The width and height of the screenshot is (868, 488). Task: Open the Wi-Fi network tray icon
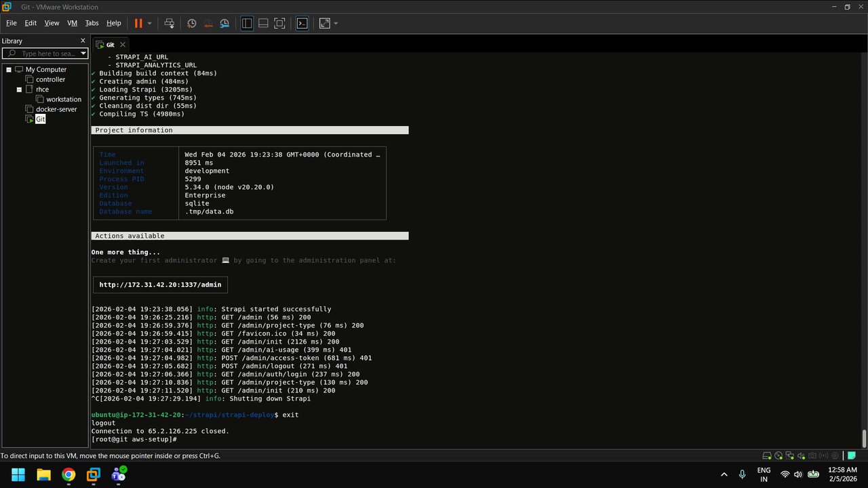coord(785,474)
